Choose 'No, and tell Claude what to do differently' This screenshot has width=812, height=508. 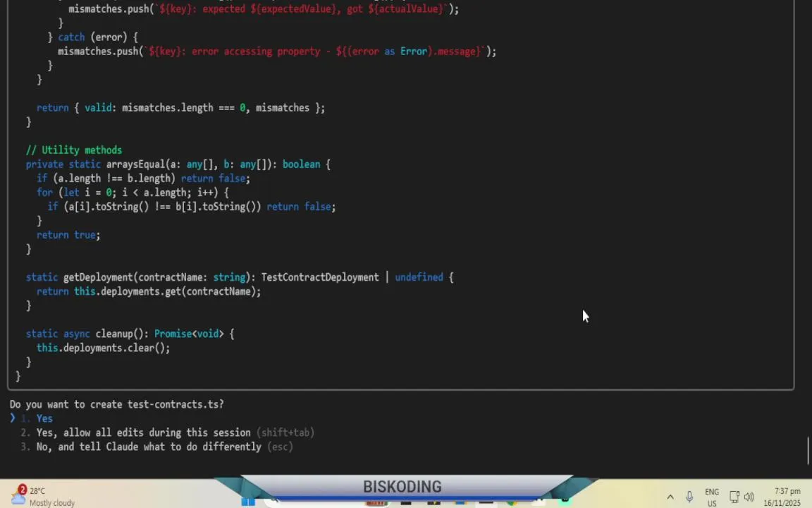coord(156,447)
